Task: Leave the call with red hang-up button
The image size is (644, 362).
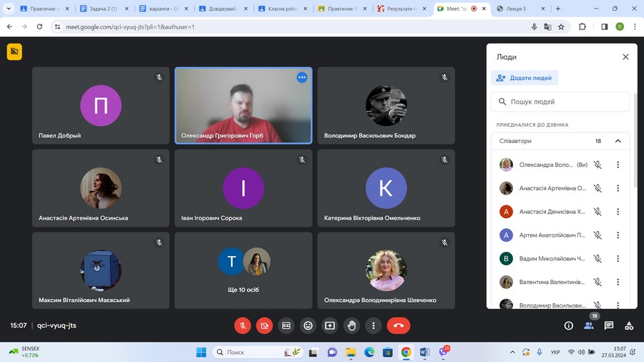Action: 399,326
